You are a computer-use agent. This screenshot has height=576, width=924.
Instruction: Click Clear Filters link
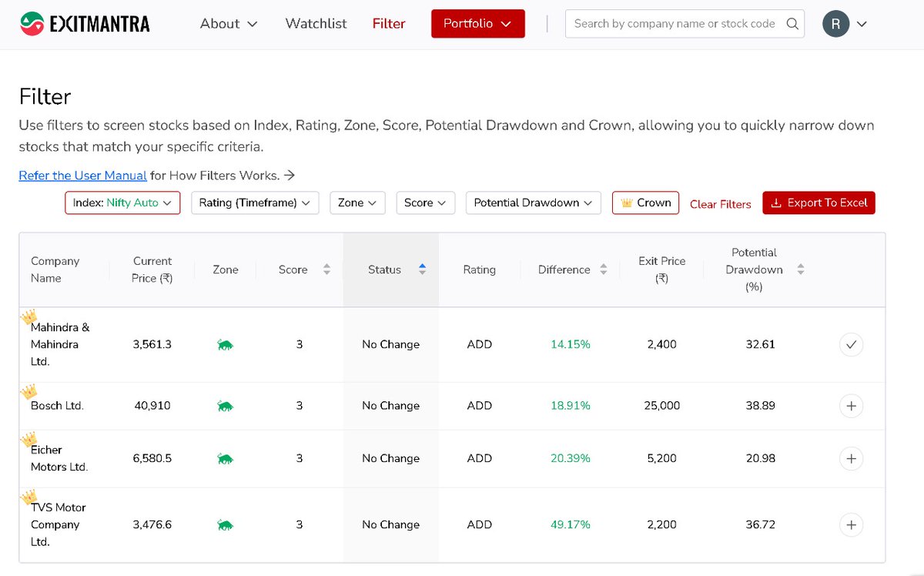(x=721, y=204)
